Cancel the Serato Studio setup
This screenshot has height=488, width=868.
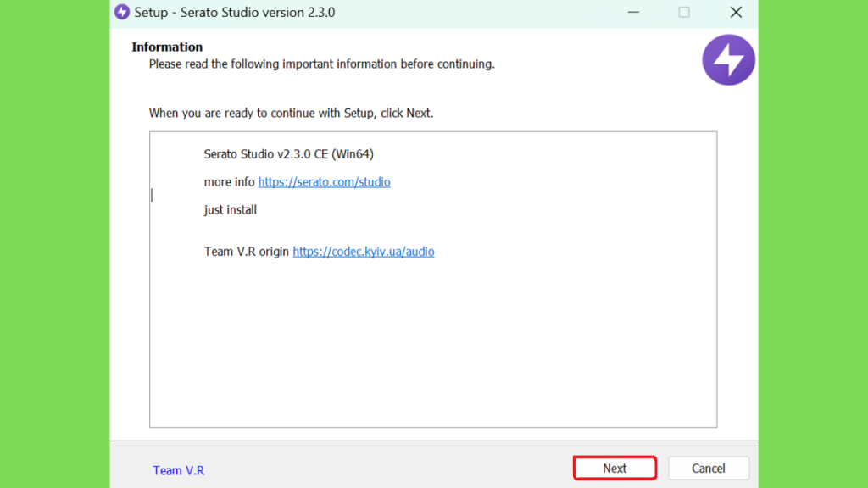point(708,468)
